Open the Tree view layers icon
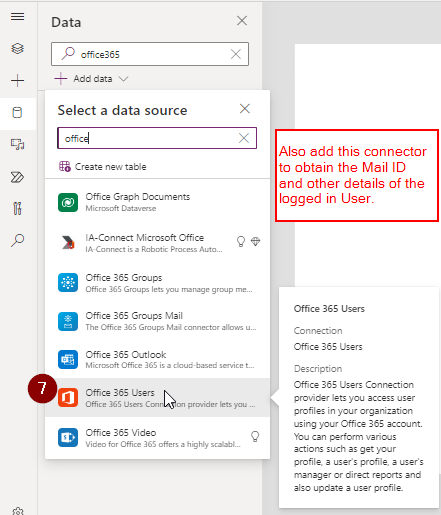This screenshot has height=515, width=441. tap(17, 49)
